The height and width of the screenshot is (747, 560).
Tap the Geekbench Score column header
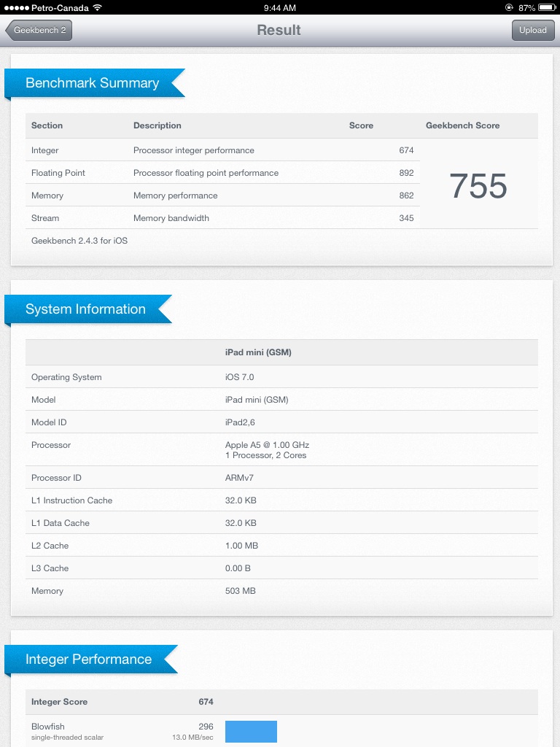(x=462, y=125)
